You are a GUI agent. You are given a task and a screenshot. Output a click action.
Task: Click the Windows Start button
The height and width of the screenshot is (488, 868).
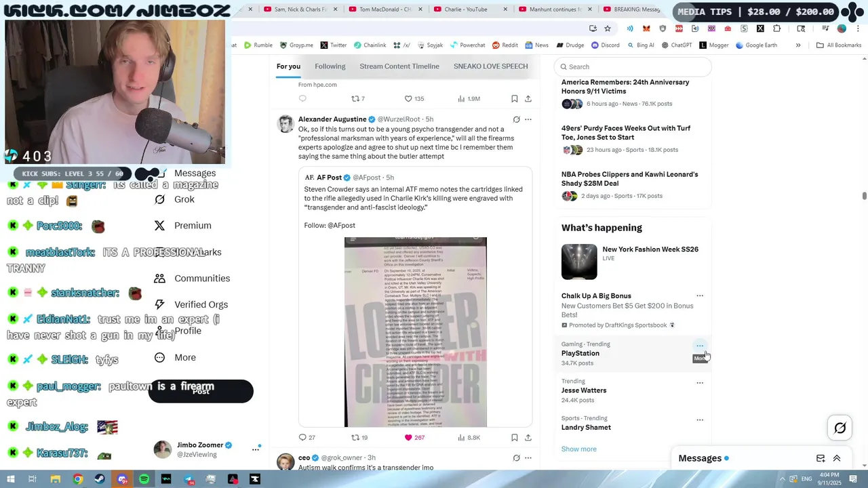coord(10,479)
